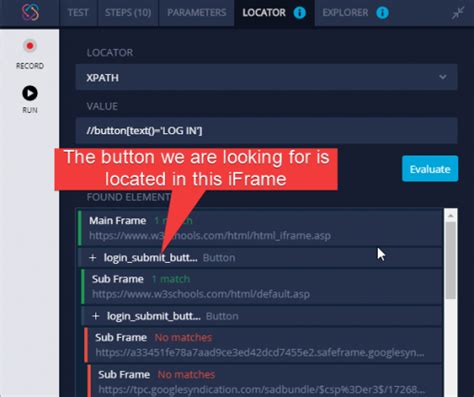Select the tpc.googlesyndication Sub Frame row
The height and width of the screenshot is (397, 474).
click(x=265, y=381)
